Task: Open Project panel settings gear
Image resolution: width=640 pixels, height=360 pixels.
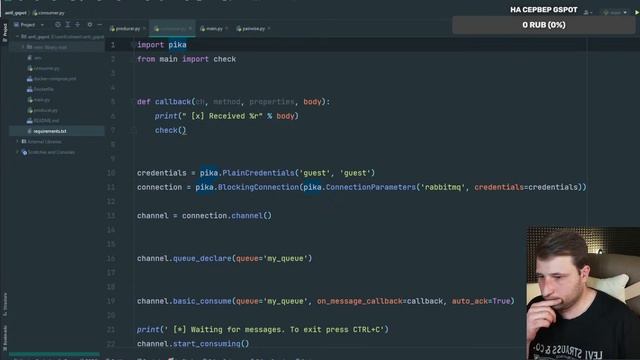Action: [x=90, y=25]
